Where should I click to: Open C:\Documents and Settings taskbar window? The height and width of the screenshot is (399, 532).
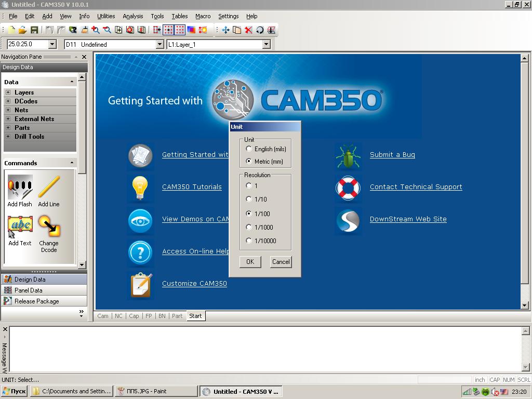pyautogui.click(x=72, y=391)
